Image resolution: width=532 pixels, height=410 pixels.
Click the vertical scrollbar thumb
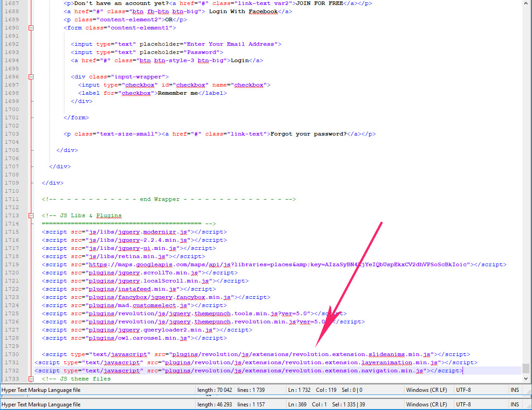click(526, 368)
